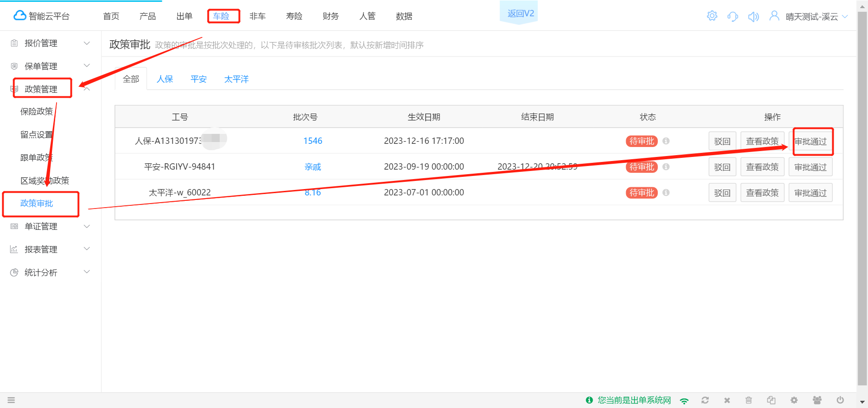Click the power icon in status bar
The width and height of the screenshot is (868, 408).
[840, 400]
